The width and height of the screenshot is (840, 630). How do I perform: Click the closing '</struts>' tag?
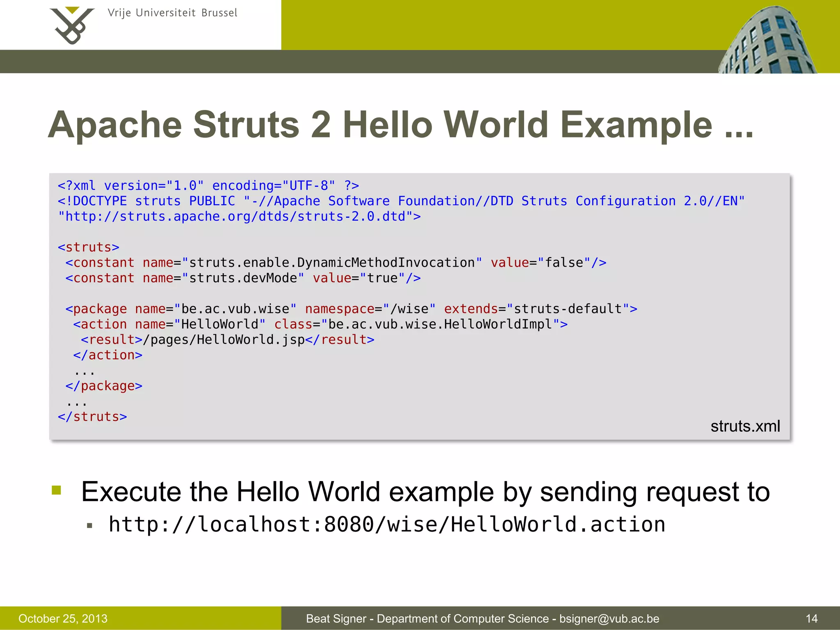(x=92, y=417)
